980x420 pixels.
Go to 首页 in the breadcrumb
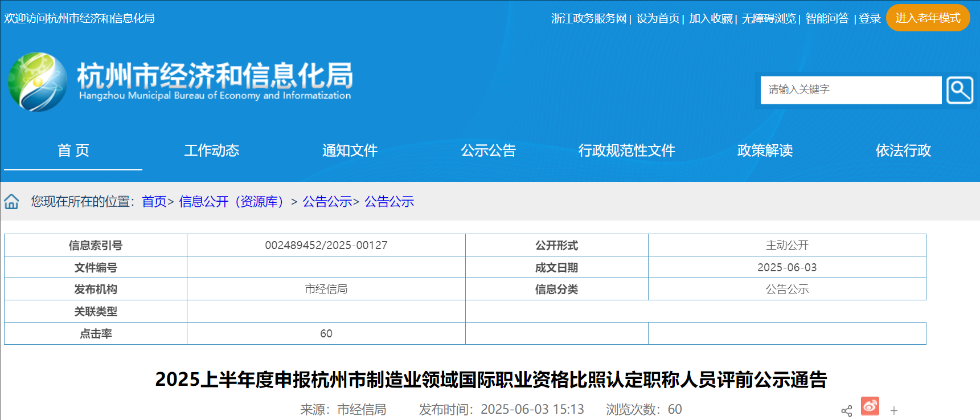click(154, 201)
